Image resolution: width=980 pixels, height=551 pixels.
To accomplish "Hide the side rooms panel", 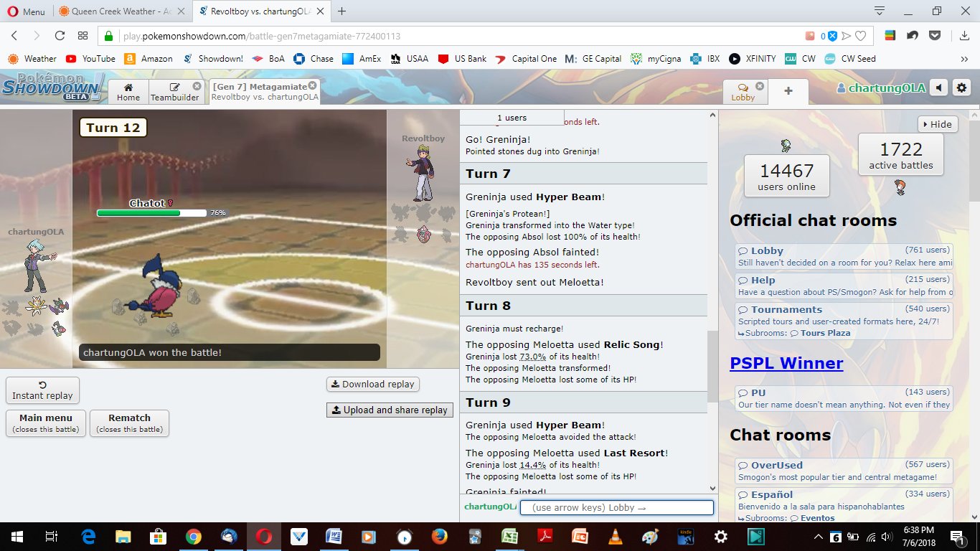I will (x=938, y=124).
